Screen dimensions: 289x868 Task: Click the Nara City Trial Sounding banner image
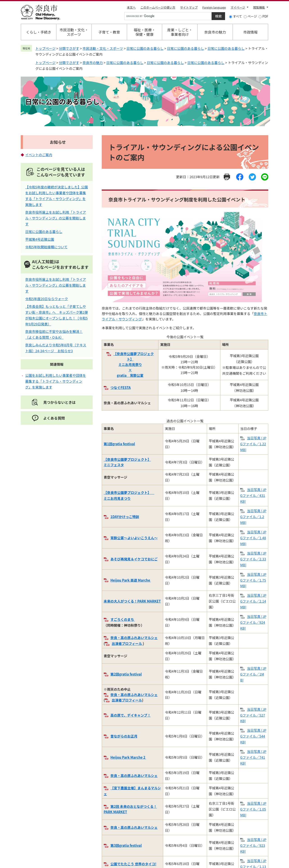click(x=182, y=257)
